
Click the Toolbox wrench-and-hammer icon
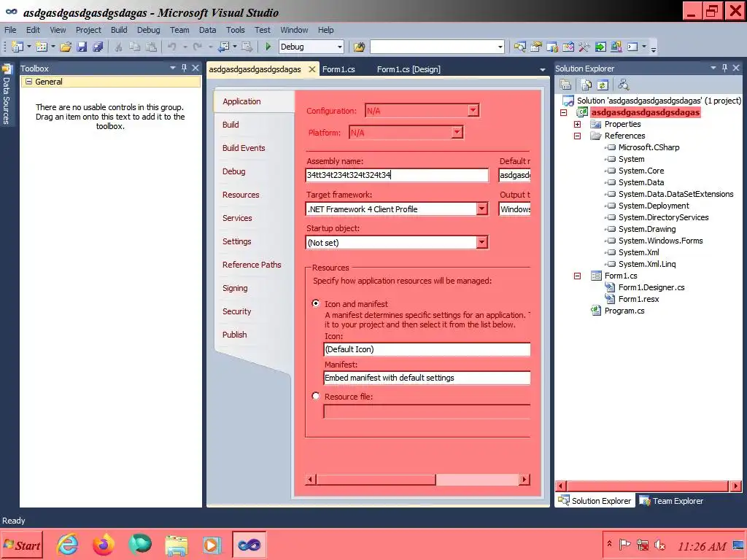584,47
